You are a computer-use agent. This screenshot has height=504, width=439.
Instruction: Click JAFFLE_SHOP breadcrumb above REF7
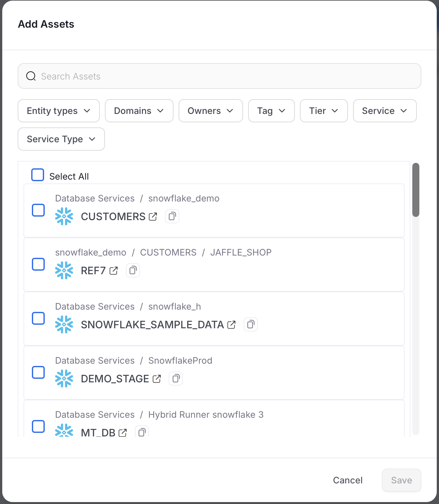[x=241, y=252]
